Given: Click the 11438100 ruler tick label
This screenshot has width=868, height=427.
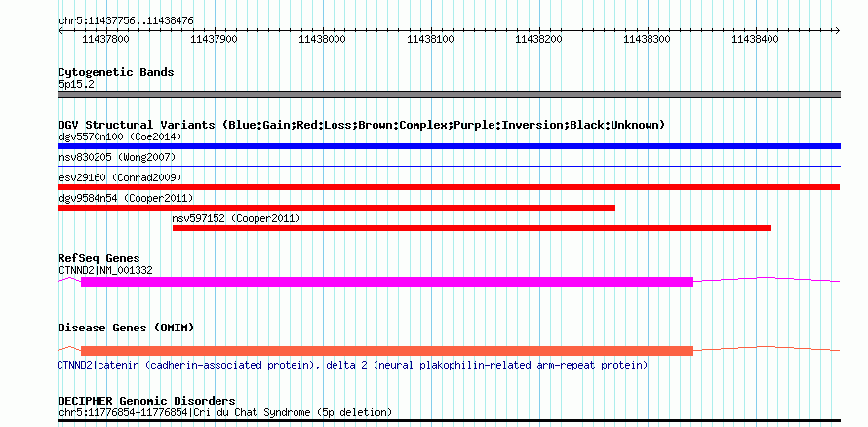Looking at the screenshot, I should [x=430, y=39].
